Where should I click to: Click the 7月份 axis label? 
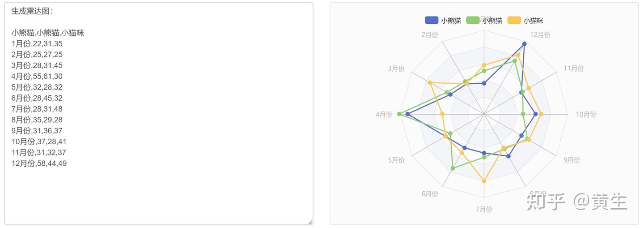pos(484,209)
